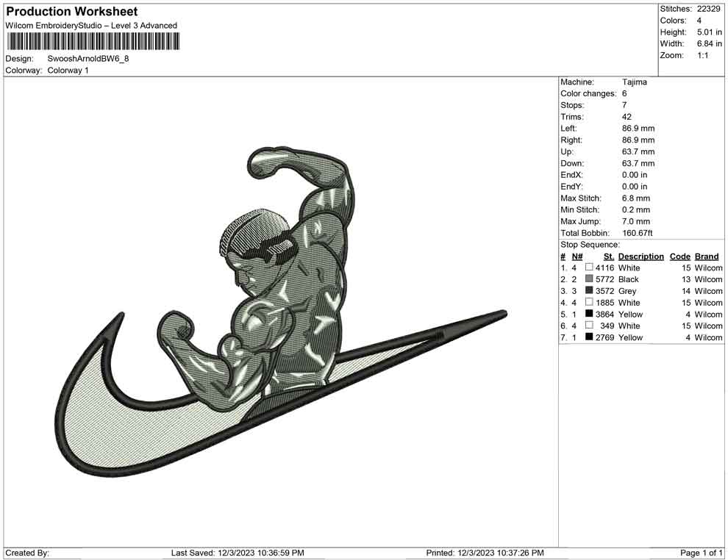Click stitch count '2769' in stop 7
Image resolution: width=728 pixels, height=560 pixels.
[x=604, y=337]
